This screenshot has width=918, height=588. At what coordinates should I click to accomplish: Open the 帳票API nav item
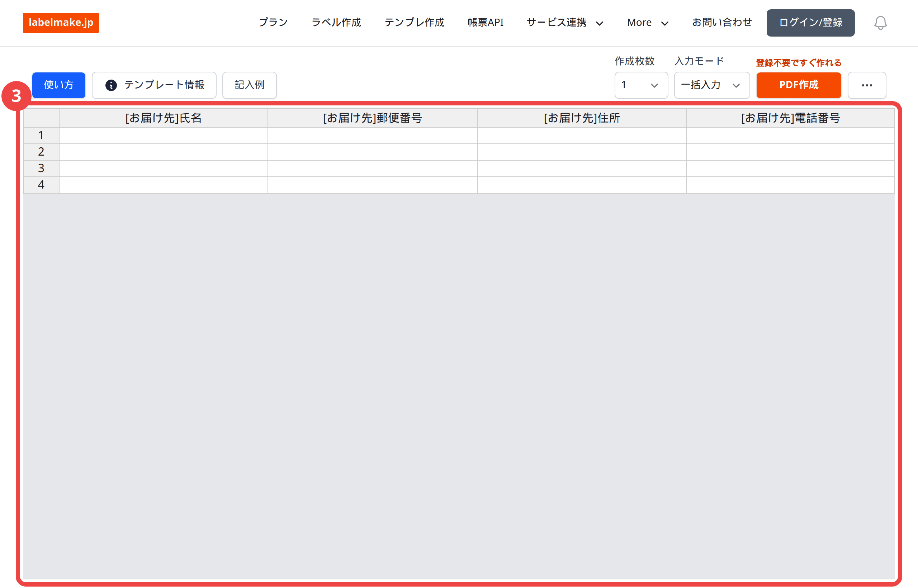(x=485, y=23)
